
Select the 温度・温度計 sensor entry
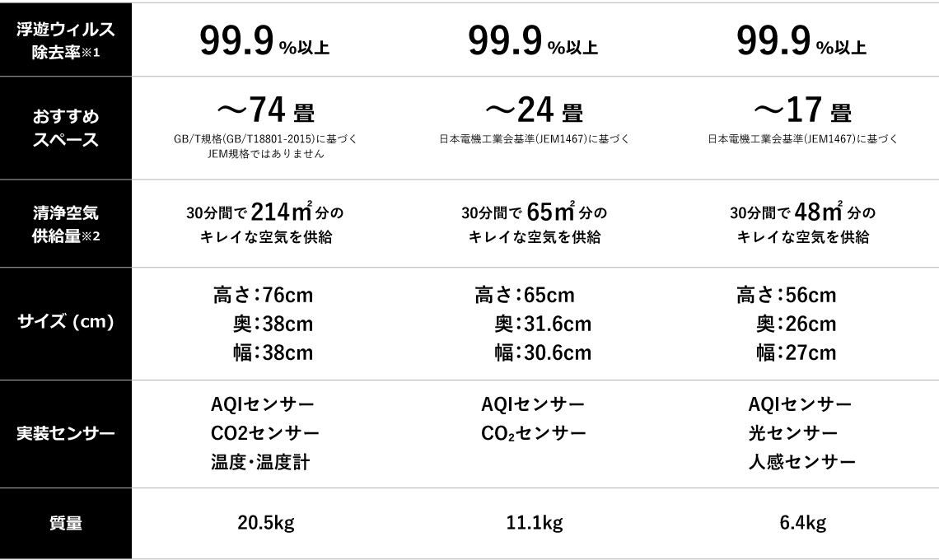[260, 462]
